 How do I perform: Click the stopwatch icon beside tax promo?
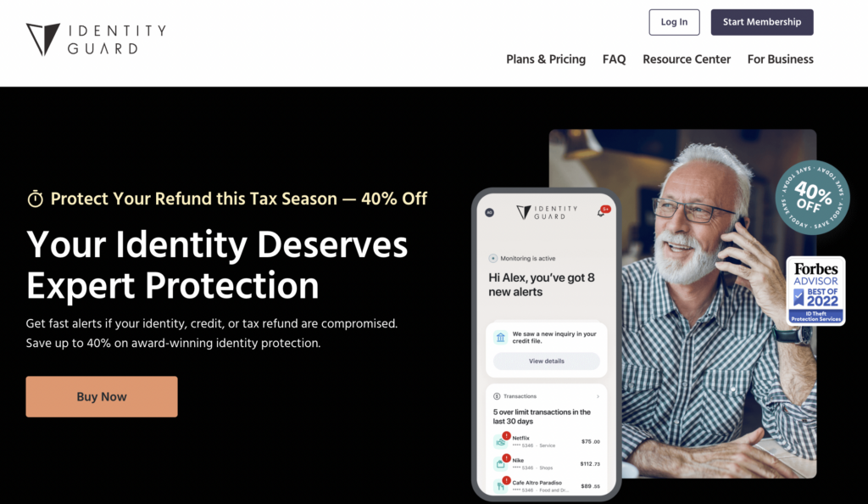[x=36, y=199]
